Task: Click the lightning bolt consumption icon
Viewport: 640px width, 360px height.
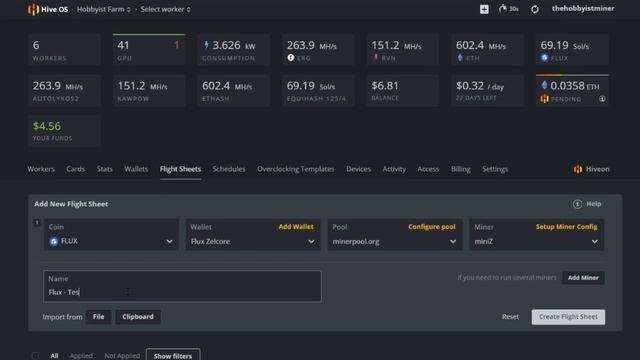Action: coord(207,45)
